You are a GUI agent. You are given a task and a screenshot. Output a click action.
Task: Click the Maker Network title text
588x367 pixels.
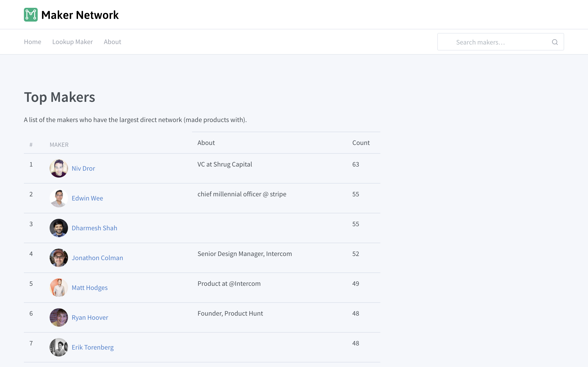[80, 15]
